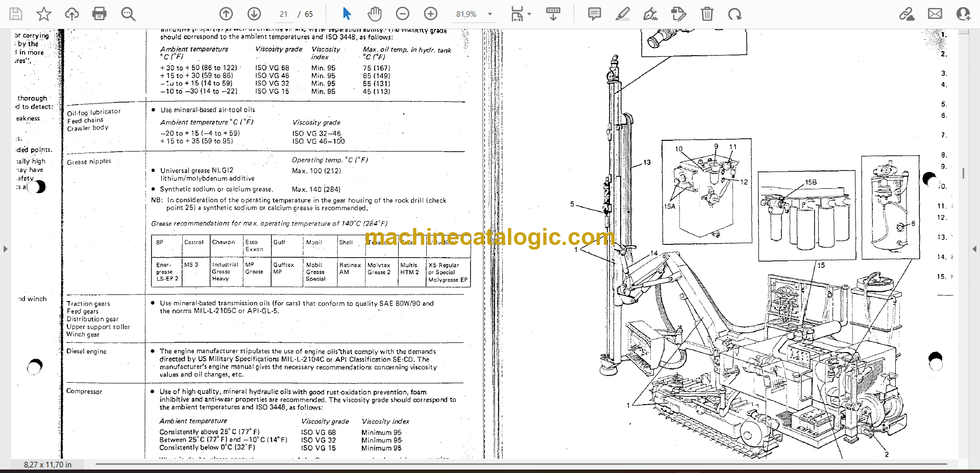Select the highlighter pen tool

click(x=623, y=14)
